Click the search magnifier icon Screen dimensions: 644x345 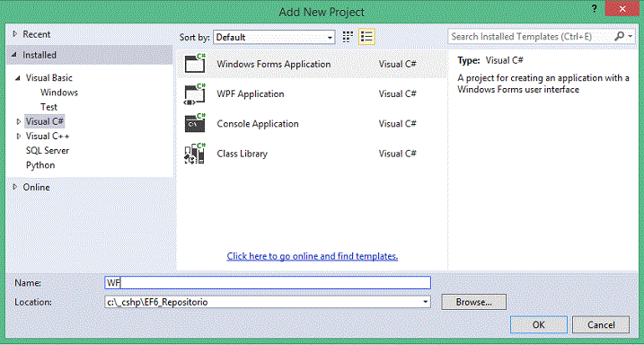[x=620, y=36]
